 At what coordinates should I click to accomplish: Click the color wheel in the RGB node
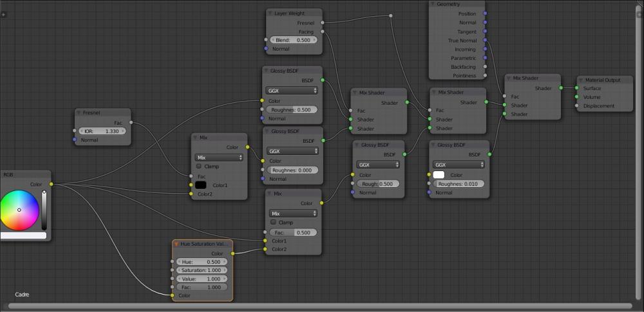19,210
